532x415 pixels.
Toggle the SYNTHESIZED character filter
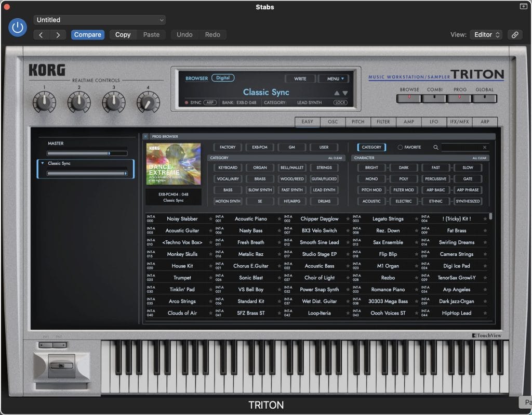468,201
